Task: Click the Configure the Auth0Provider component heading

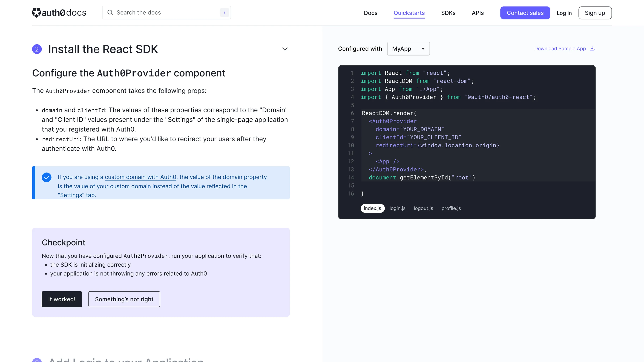Action: 128,73
